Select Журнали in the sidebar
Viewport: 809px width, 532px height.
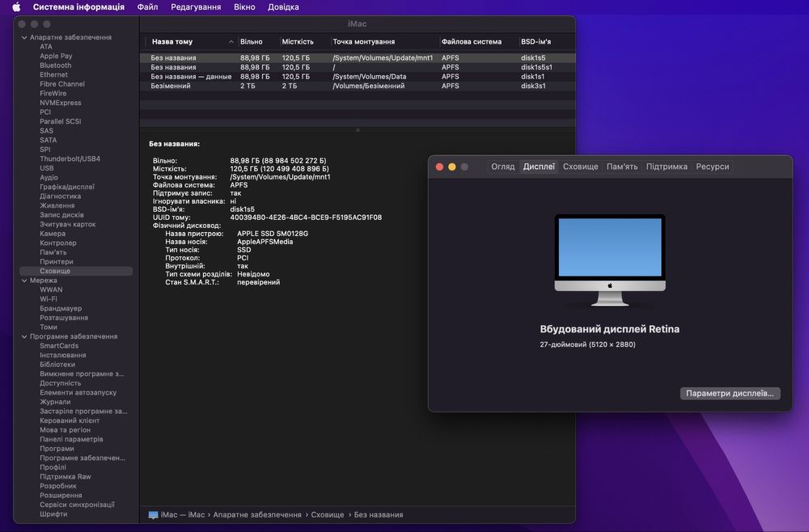pos(55,402)
